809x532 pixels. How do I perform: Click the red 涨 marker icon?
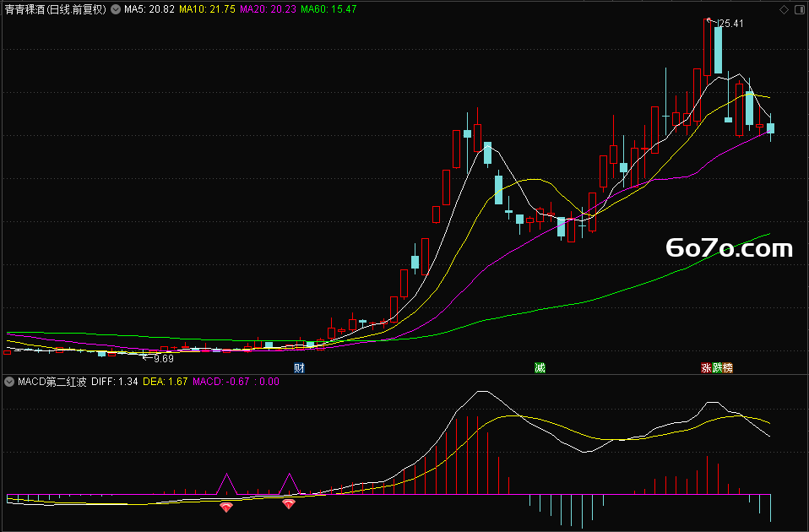[x=706, y=368]
